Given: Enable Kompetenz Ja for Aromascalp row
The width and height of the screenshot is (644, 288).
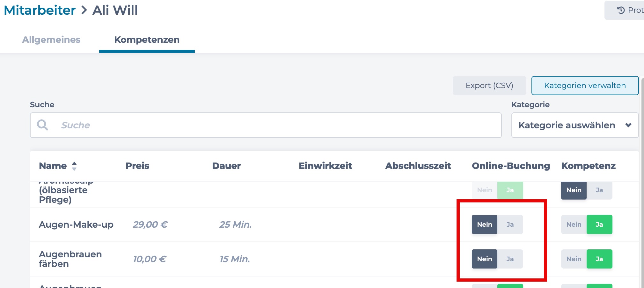Looking at the screenshot, I should [599, 190].
